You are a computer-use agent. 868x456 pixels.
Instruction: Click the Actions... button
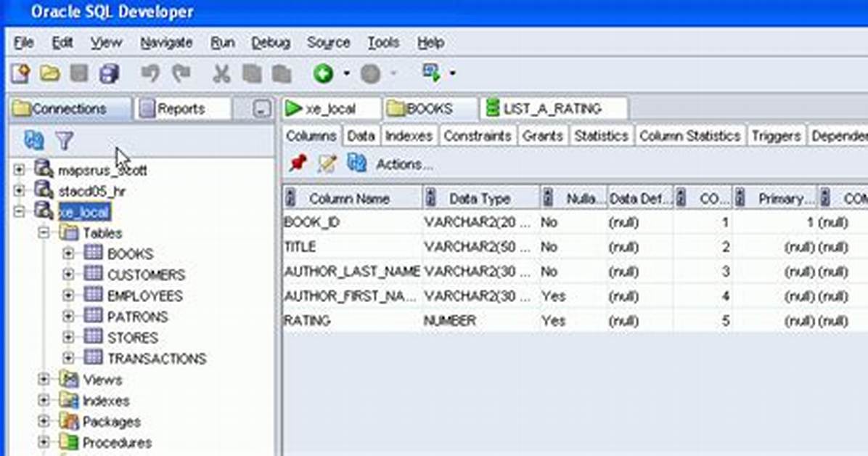coord(404,164)
